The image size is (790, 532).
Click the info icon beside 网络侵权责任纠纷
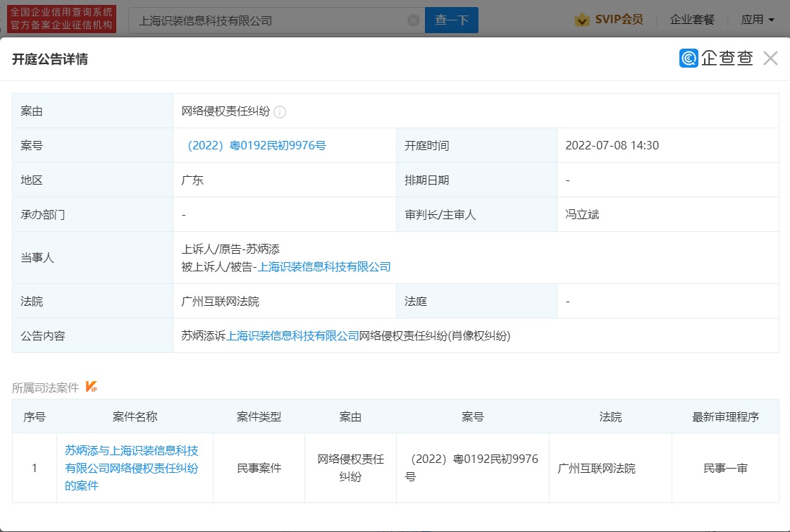[x=280, y=112]
